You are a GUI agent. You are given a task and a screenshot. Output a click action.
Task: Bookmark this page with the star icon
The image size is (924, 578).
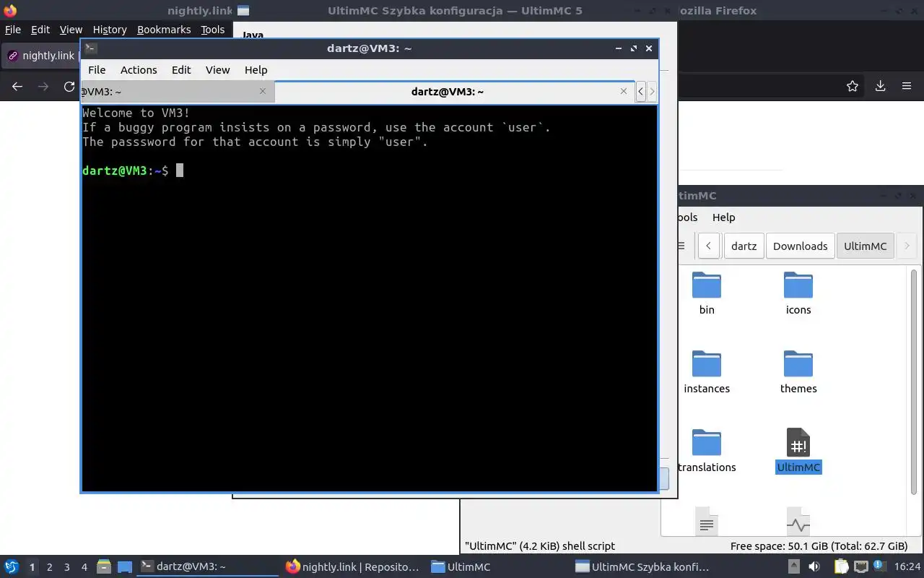tap(853, 86)
